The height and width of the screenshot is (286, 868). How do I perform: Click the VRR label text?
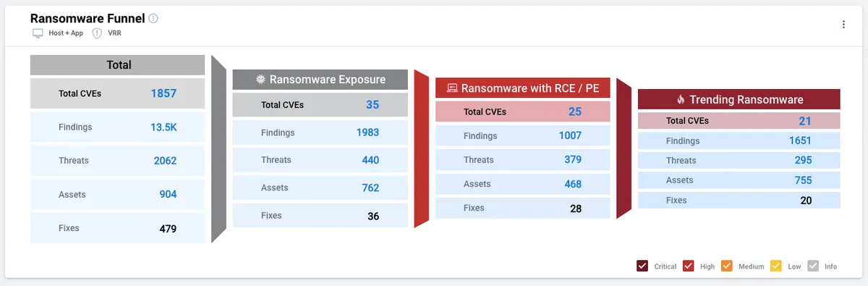point(114,33)
